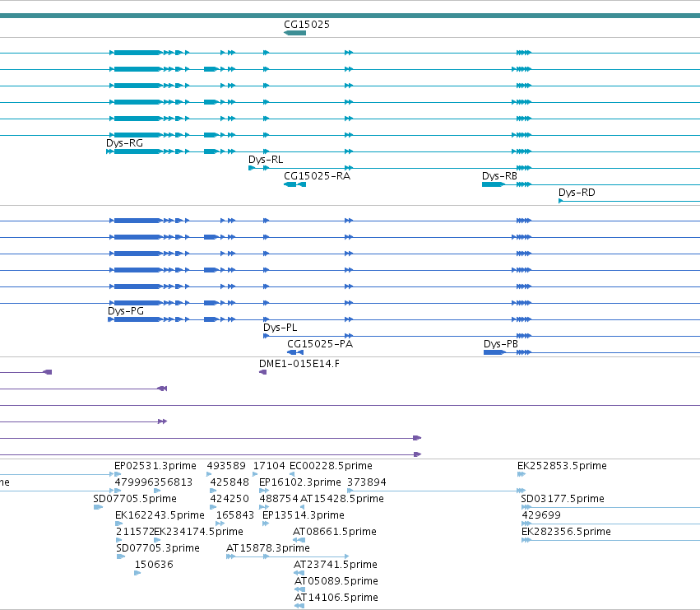Click the EK252853.5prime EST label

(562, 466)
